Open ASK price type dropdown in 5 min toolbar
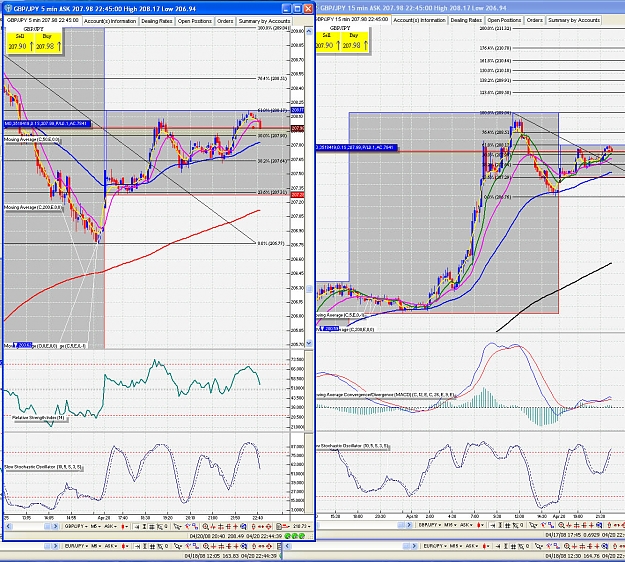 [x=110, y=527]
